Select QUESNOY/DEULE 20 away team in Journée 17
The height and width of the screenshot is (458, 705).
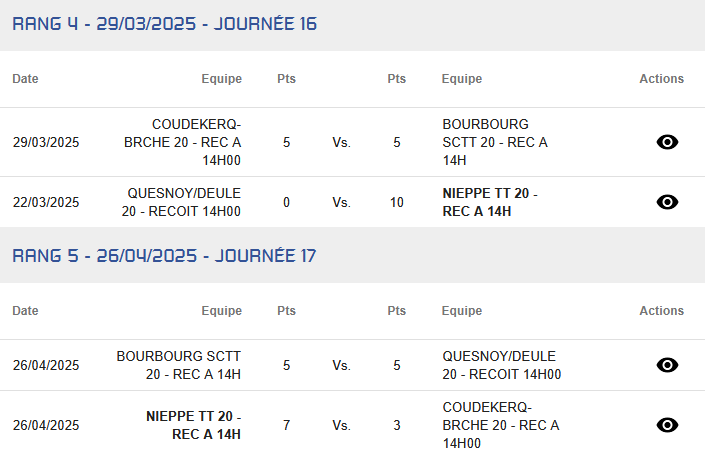[x=502, y=365]
